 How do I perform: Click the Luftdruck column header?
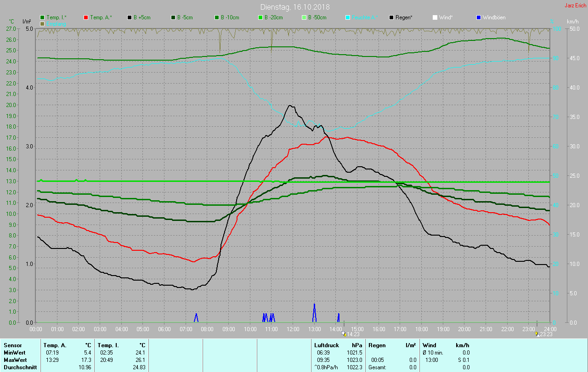(x=327, y=345)
